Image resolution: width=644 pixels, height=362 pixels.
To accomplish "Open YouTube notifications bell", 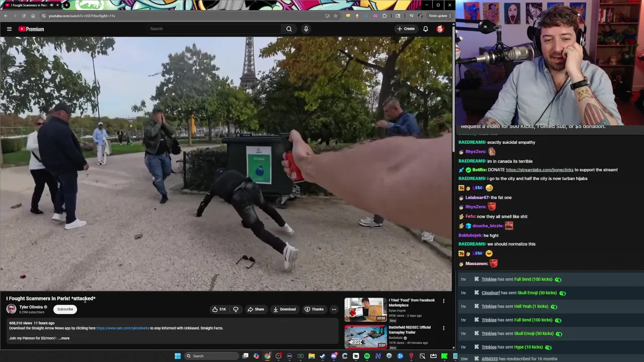I will pos(426,29).
